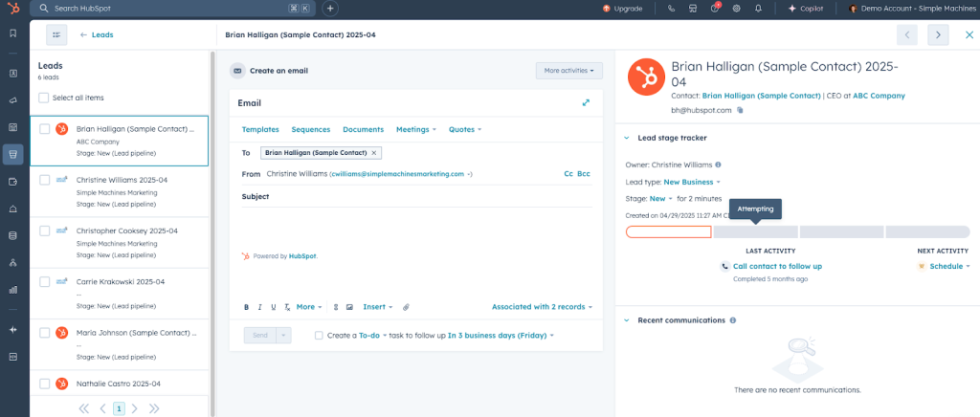The image size is (980, 417).
Task: Change the In 3 business days dropdown
Action: coord(501,335)
